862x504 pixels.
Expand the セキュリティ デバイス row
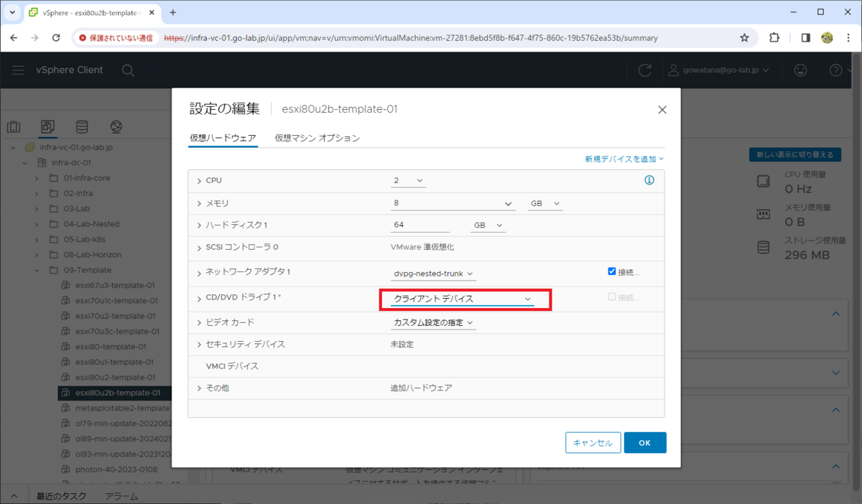click(199, 345)
